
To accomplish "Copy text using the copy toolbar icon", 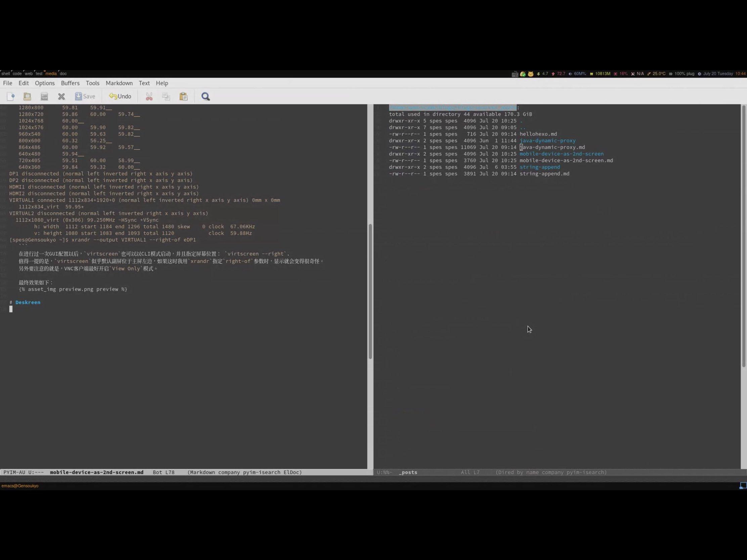I will coord(166,97).
